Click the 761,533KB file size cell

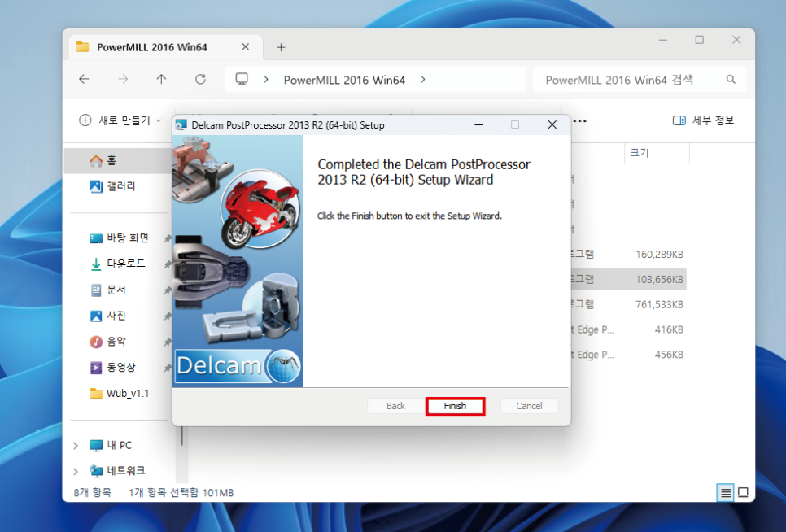pyautogui.click(x=660, y=304)
